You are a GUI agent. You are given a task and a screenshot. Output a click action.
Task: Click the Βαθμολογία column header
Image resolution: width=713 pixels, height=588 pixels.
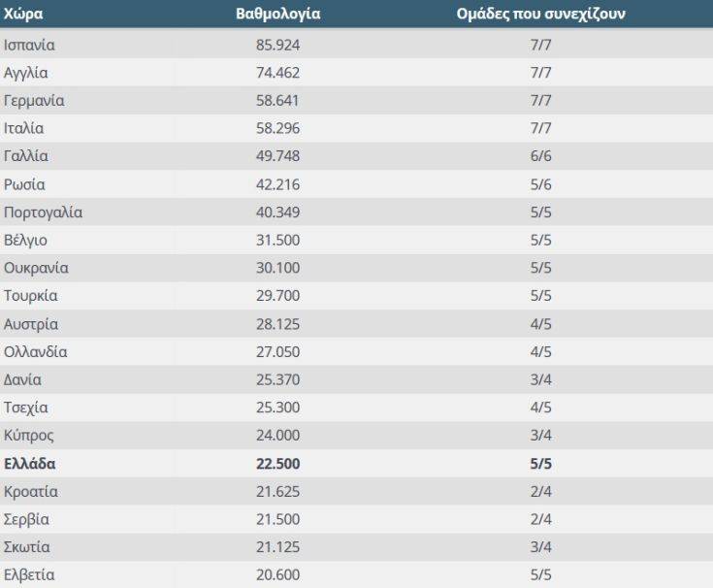(x=277, y=14)
